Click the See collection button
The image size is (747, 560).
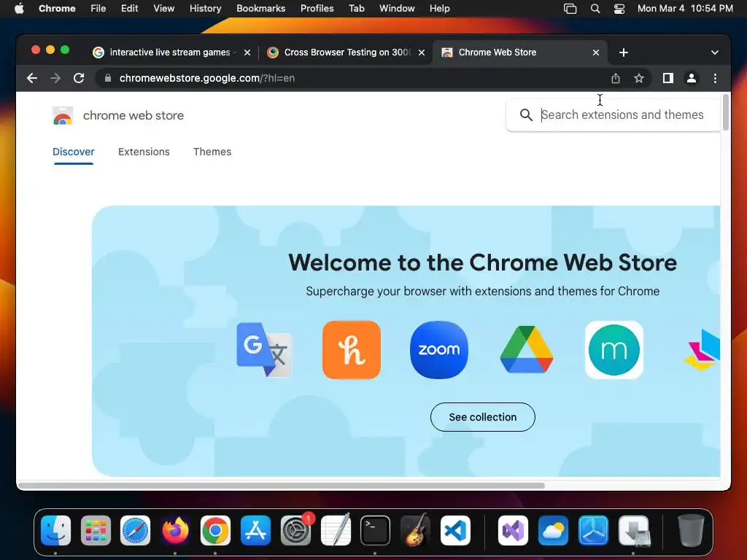point(483,417)
